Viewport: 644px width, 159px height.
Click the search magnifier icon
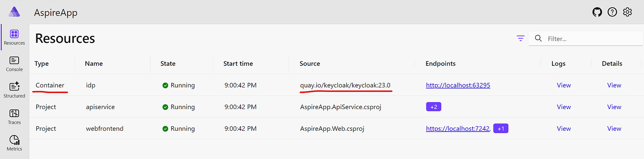point(538,38)
